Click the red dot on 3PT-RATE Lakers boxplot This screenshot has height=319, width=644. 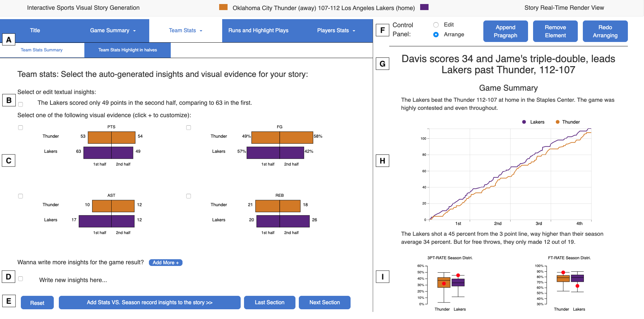[458, 275]
